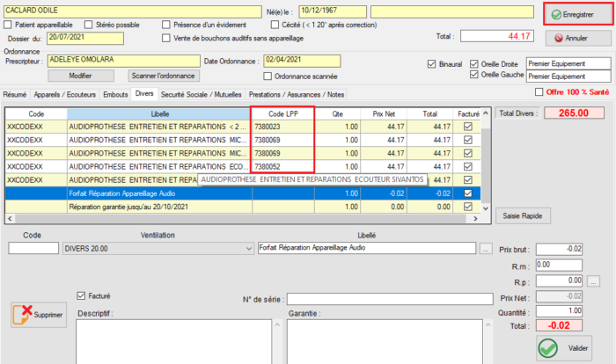Click the Supprimer button with red cross icon
This screenshot has width=616, height=364.
39,315
